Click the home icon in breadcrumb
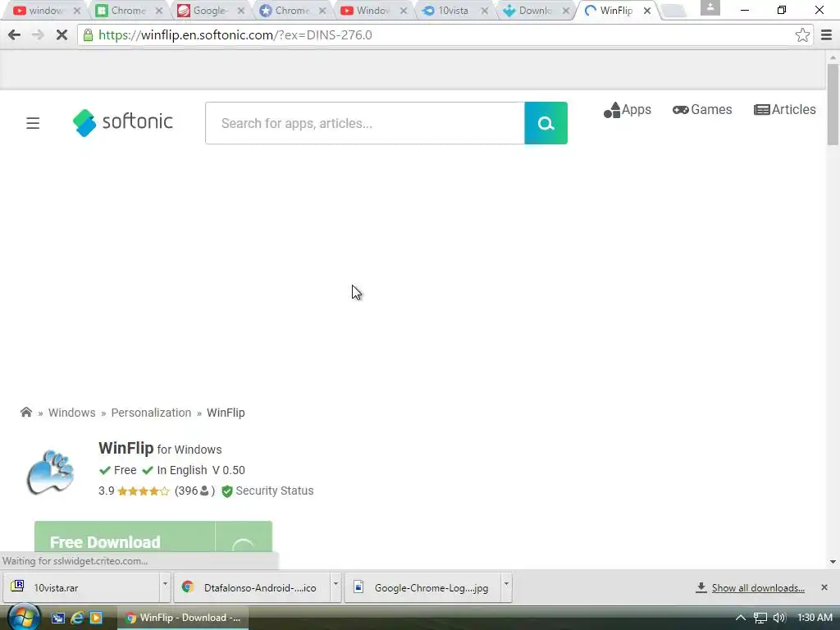Viewport: 840px width, 630px height. pos(25,412)
